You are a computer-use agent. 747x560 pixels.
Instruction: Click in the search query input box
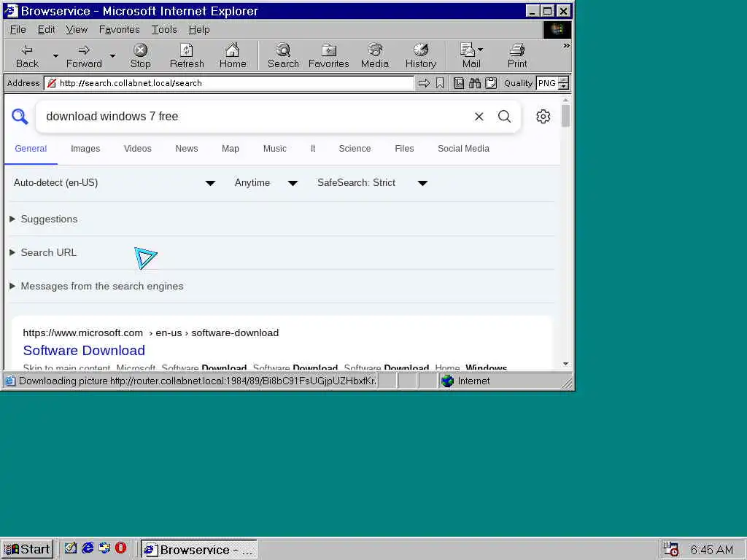tap(255, 117)
